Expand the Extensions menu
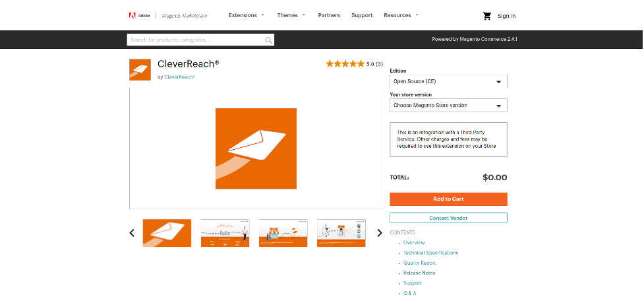This screenshot has height=301, width=644. 246,15
